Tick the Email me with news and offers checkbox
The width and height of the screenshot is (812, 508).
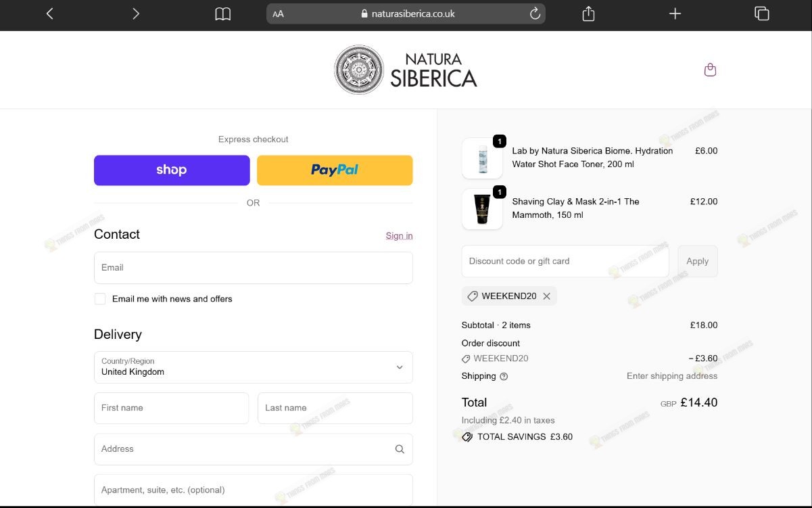[x=100, y=299]
